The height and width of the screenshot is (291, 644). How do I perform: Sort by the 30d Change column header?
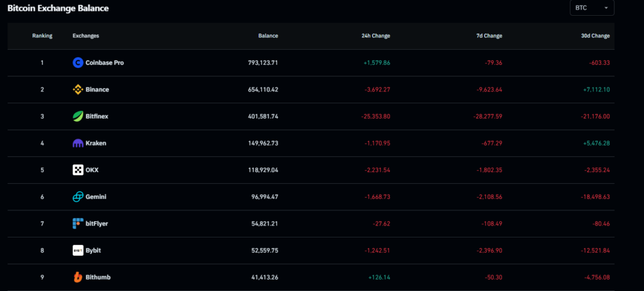click(596, 36)
